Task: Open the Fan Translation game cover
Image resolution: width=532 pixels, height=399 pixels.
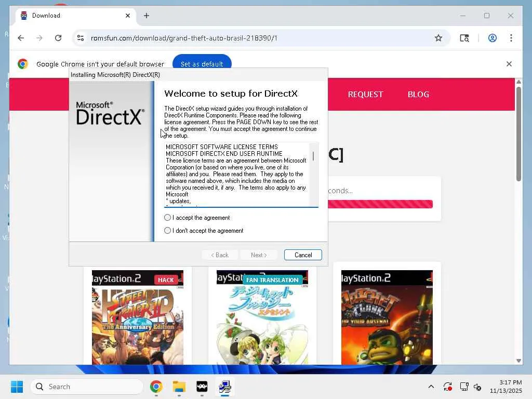Action: (x=262, y=317)
